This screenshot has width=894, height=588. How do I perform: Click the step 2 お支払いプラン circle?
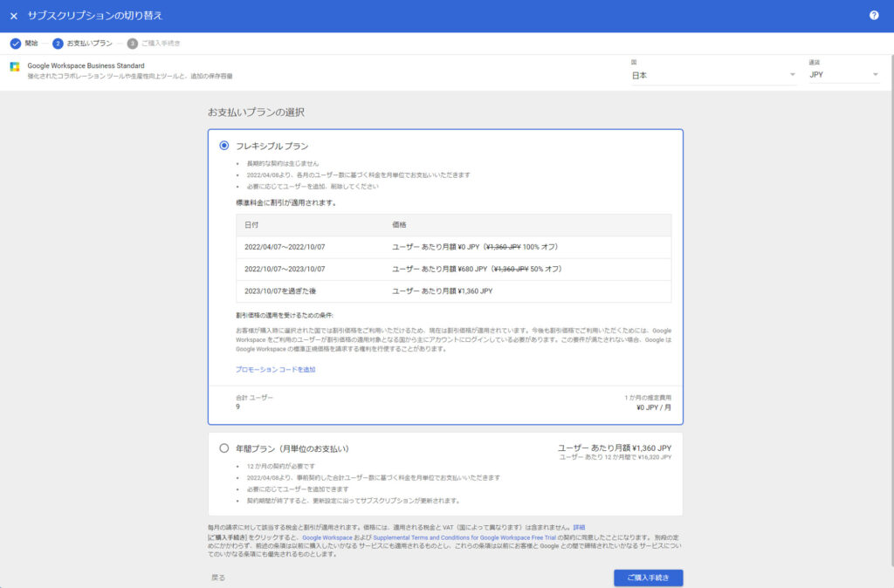pos(58,44)
